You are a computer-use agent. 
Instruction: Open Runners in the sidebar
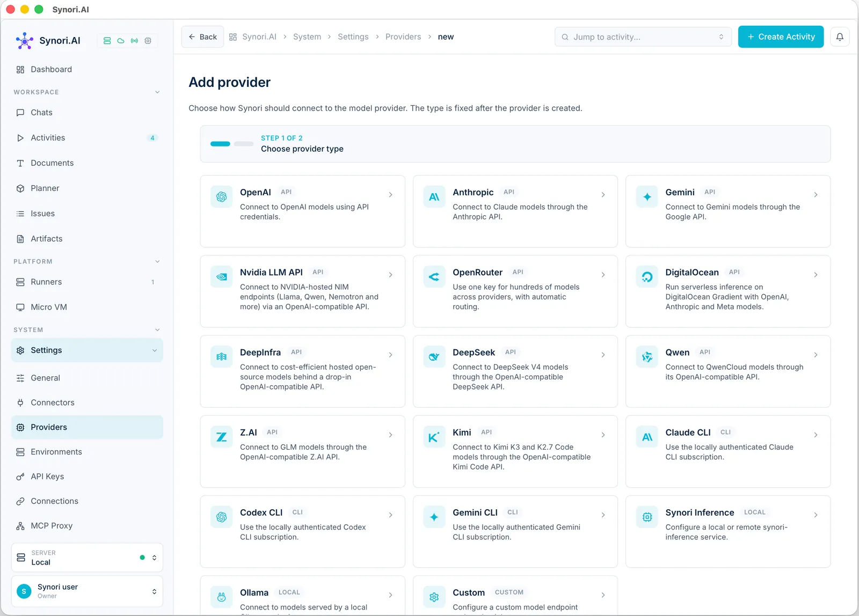(x=87, y=282)
